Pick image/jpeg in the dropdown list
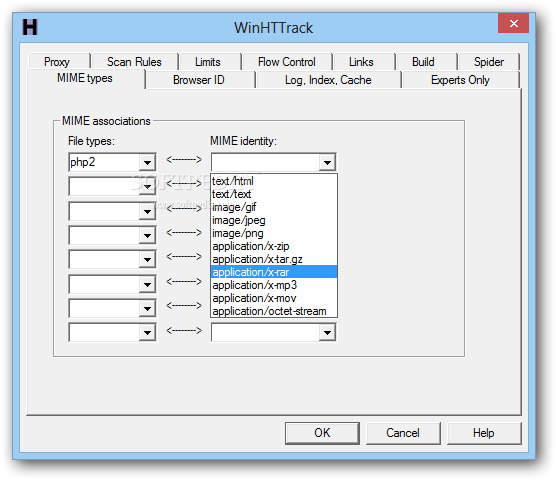 click(x=274, y=220)
